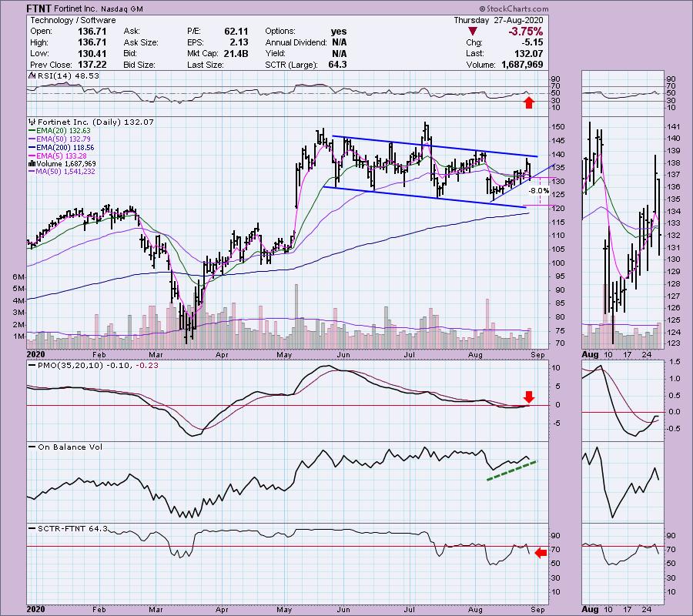693x616 pixels.
Task: Click the Last price 132.07 in header
Action: pos(529,53)
